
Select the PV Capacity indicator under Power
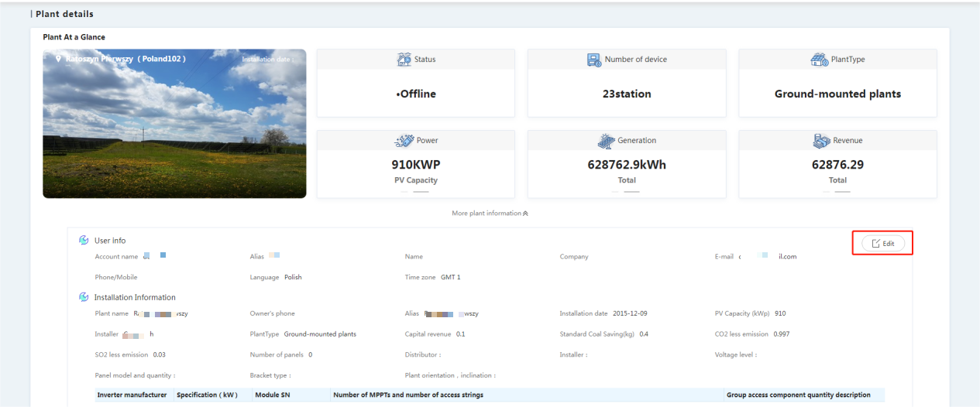[x=416, y=180]
